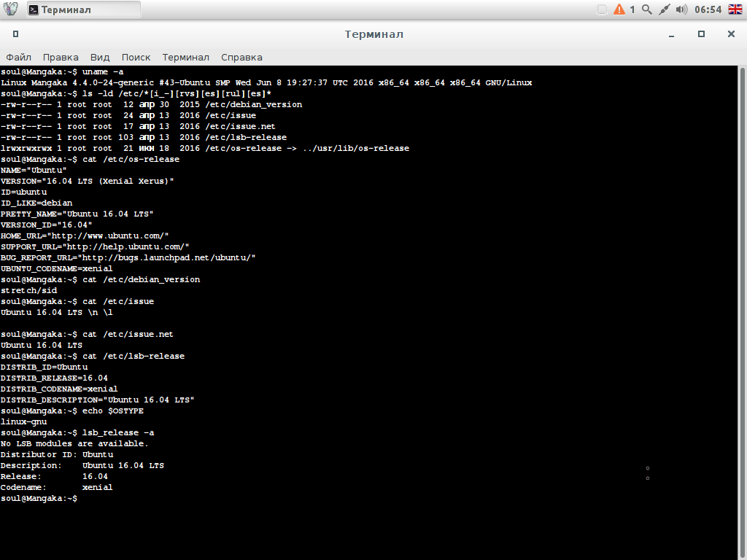Image resolution: width=747 pixels, height=560 pixels.
Task: Open the Поиск menu
Action: [x=136, y=57]
